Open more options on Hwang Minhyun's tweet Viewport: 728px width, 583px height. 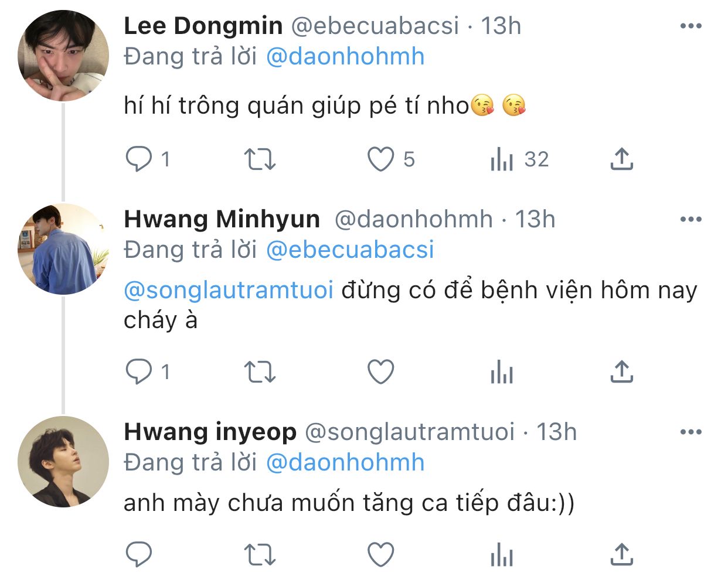point(691,219)
